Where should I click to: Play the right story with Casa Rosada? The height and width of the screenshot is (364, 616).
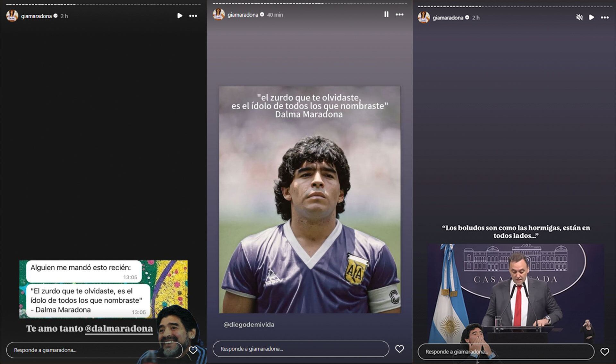click(591, 17)
